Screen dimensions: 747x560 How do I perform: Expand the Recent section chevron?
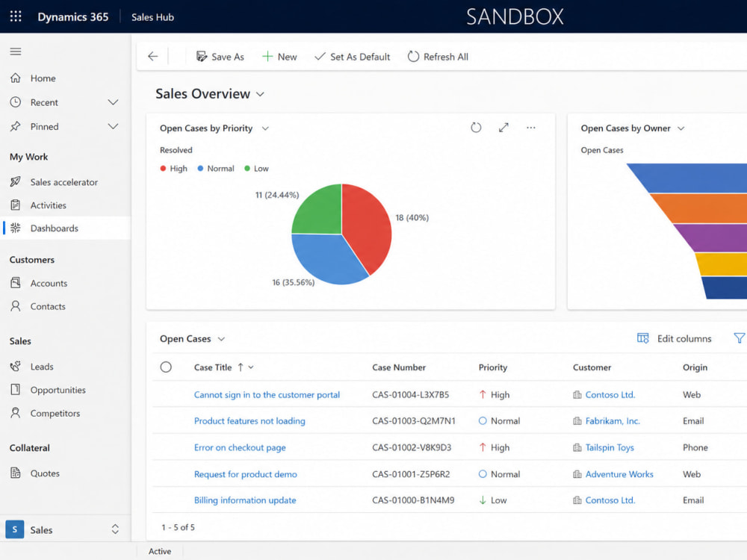coord(113,102)
